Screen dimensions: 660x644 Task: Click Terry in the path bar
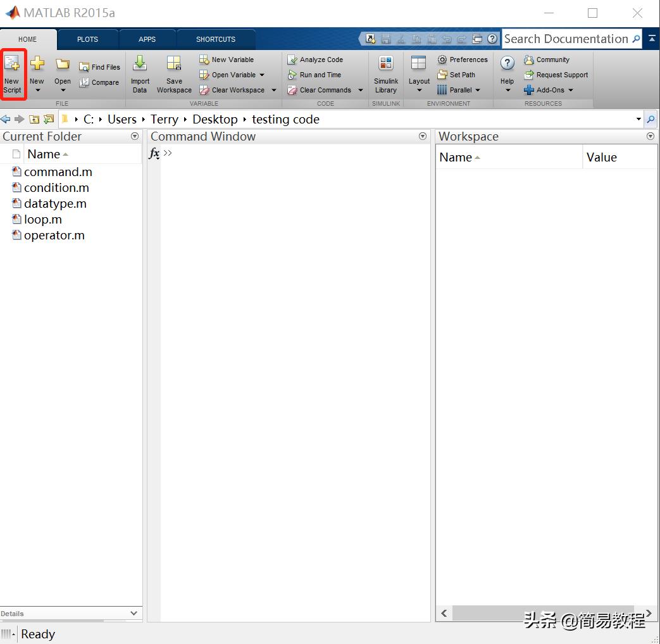(164, 119)
